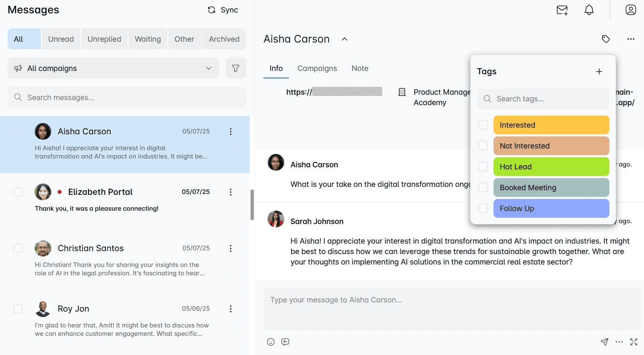Image resolution: width=644 pixels, height=355 pixels.
Task: Click the Search tags input field
Action: [x=543, y=99]
